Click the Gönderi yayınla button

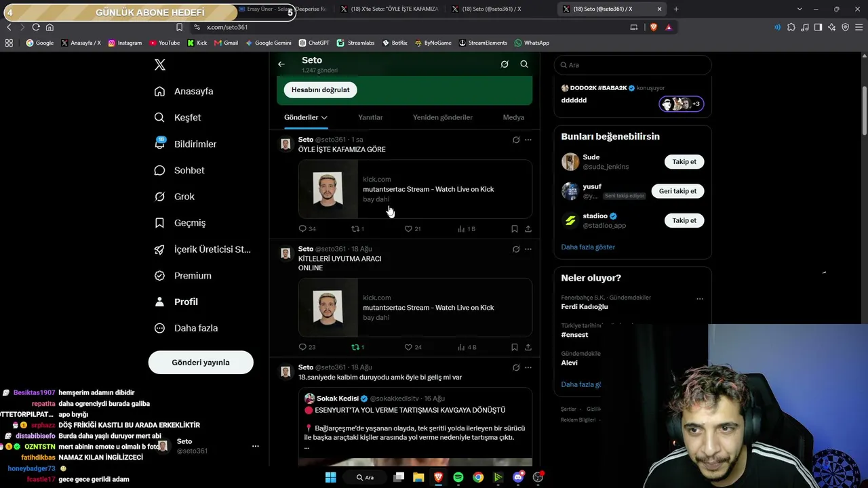click(201, 363)
